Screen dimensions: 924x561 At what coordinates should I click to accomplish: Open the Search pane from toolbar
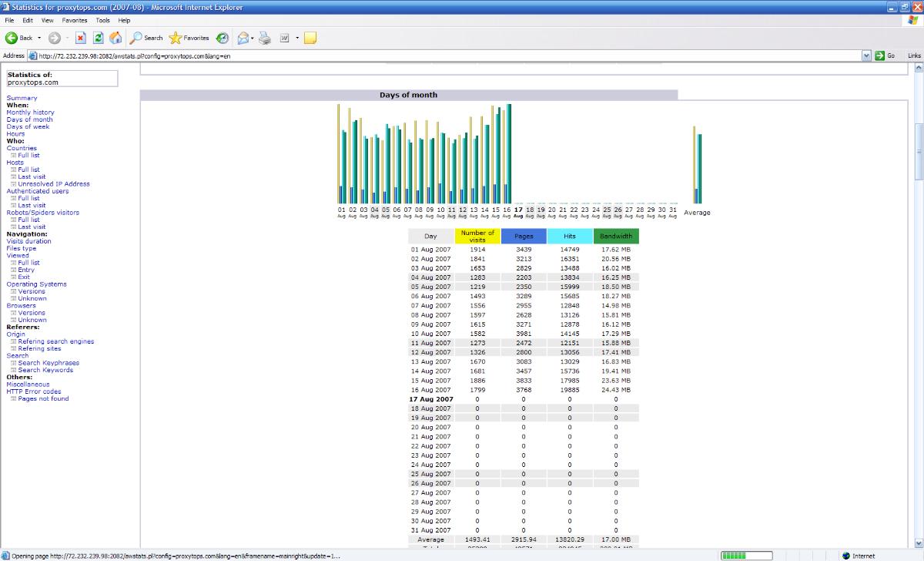click(x=146, y=38)
